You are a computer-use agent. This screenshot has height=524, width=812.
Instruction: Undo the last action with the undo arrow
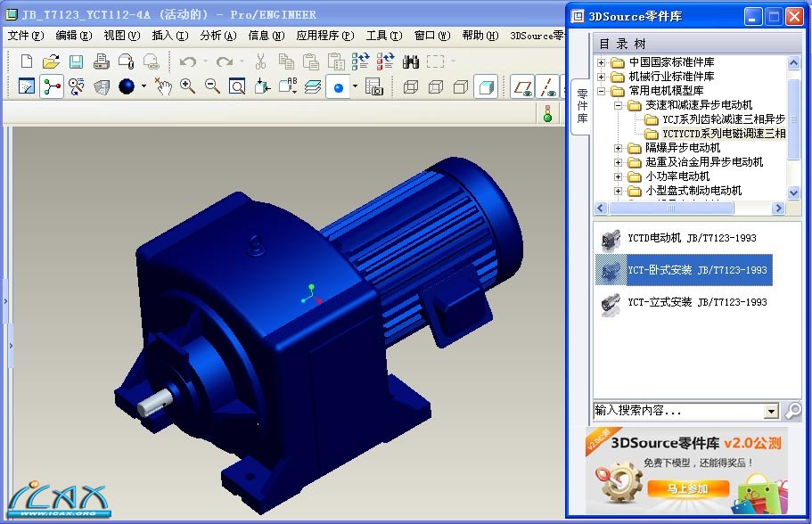coord(187,61)
